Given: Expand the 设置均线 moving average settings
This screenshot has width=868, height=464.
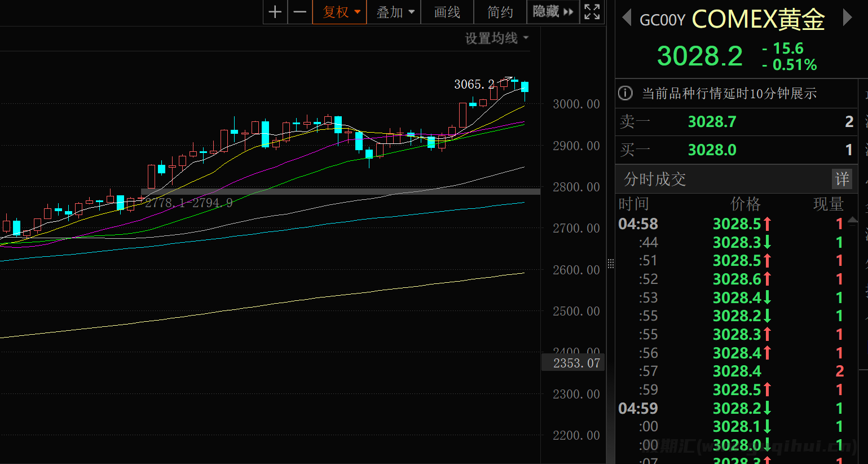Looking at the screenshot, I should tap(496, 38).
